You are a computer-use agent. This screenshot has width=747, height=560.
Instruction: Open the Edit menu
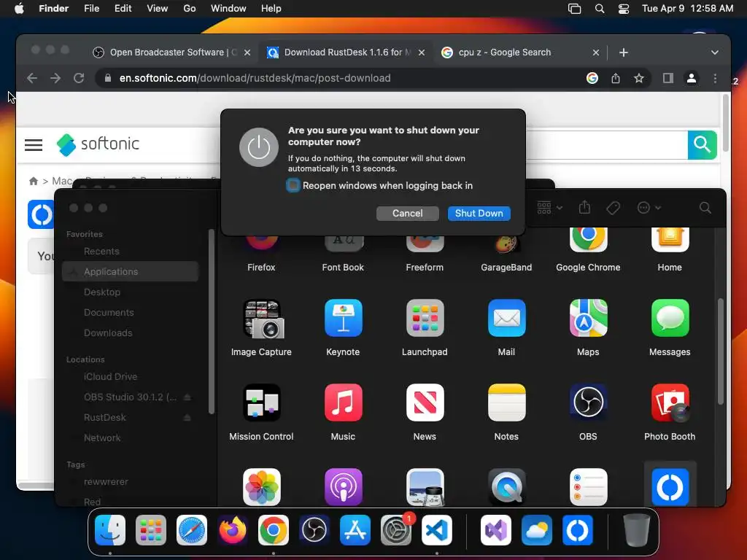click(x=123, y=9)
